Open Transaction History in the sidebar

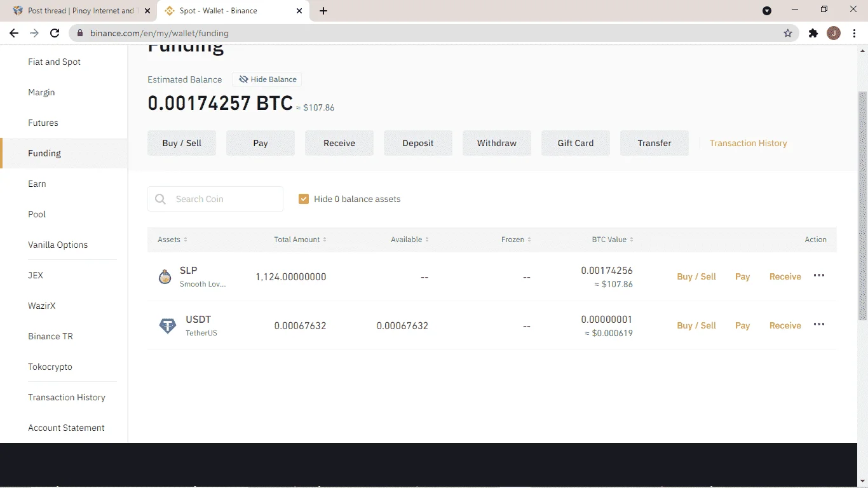click(67, 397)
